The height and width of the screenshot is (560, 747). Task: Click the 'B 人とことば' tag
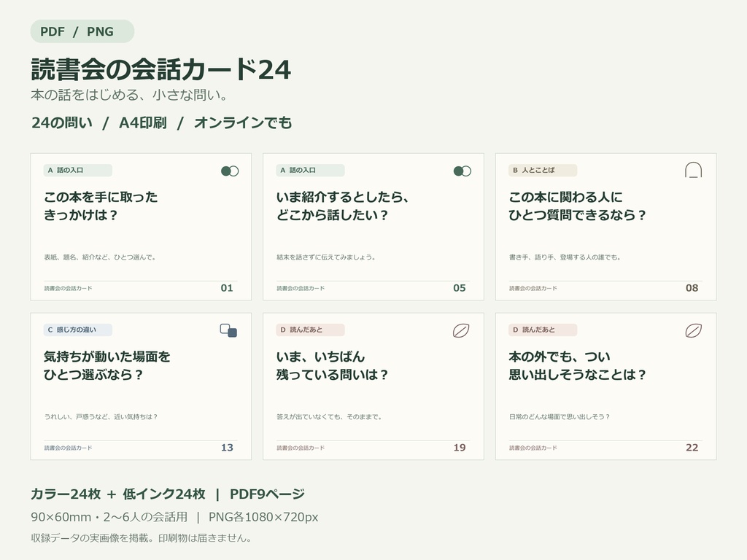[x=543, y=170]
